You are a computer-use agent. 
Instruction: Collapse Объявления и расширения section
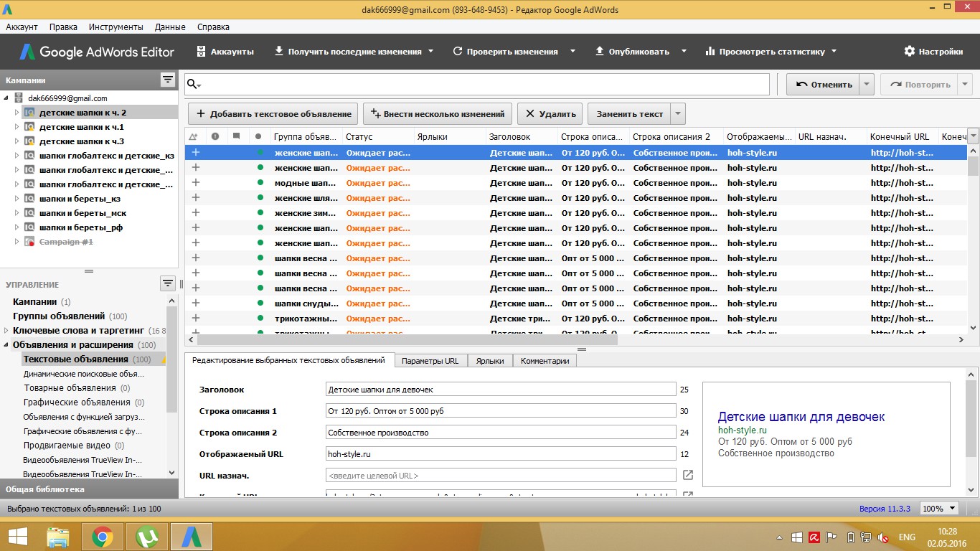click(x=7, y=345)
